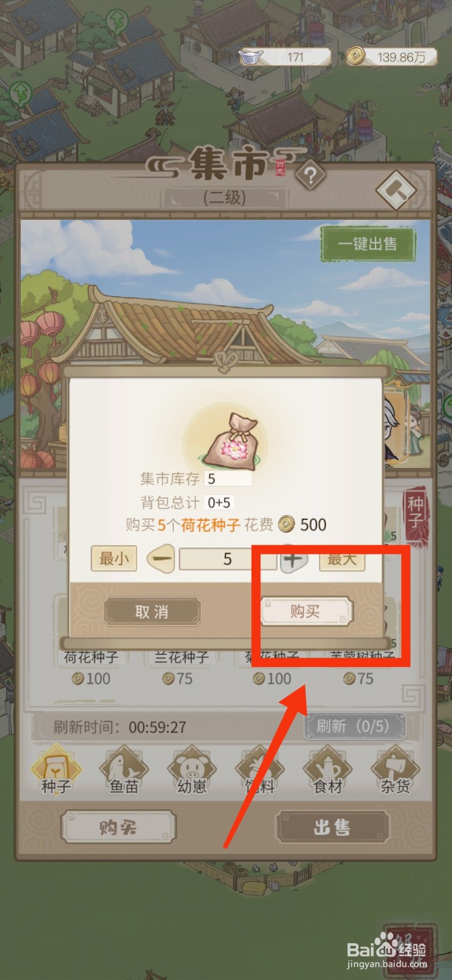The width and height of the screenshot is (452, 980).
Task: Switch to the bottom 出售 tab
Action: 333,827
